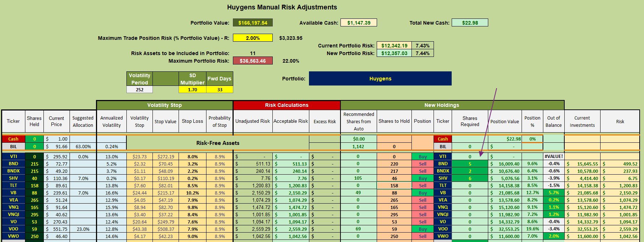Image resolution: width=644 pixels, height=242 pixels.
Task: Select the Portfolio Value cell $166,197.54
Action: 253,23
